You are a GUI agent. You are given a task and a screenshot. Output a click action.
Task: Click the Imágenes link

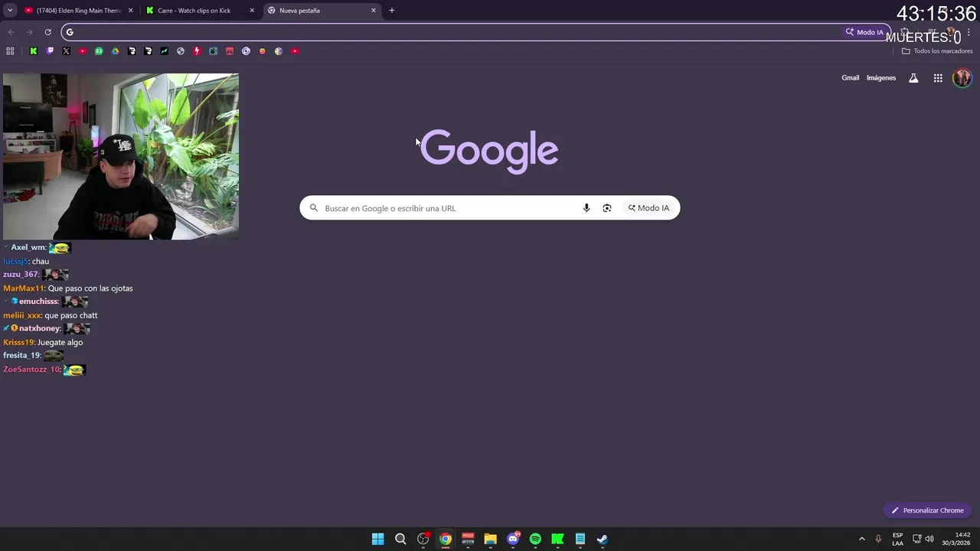click(x=881, y=78)
